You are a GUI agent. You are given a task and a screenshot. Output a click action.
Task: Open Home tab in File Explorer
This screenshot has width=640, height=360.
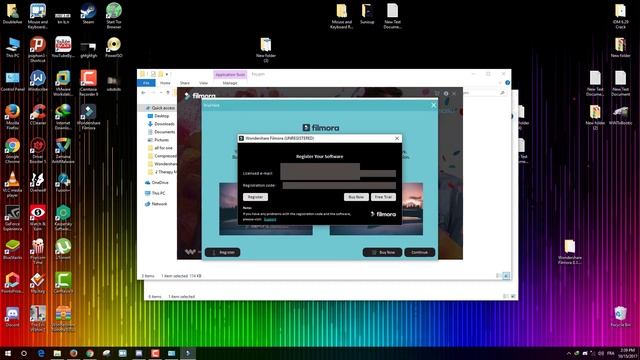[165, 83]
